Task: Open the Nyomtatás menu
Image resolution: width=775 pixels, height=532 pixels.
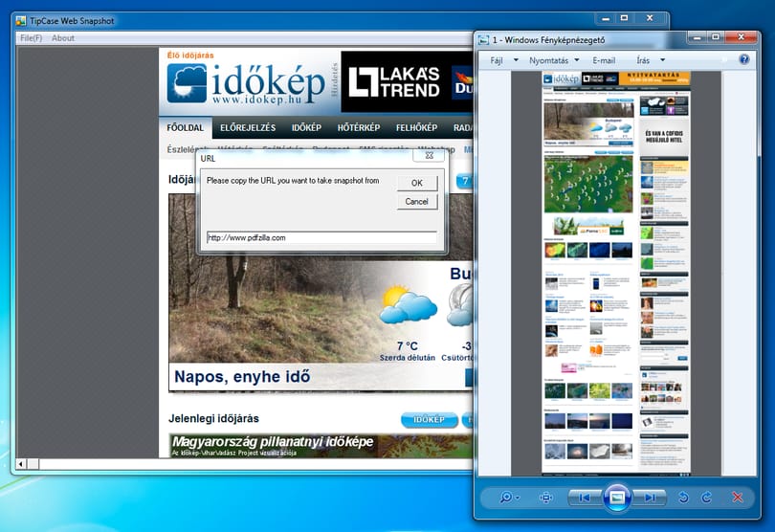Action: (548, 60)
